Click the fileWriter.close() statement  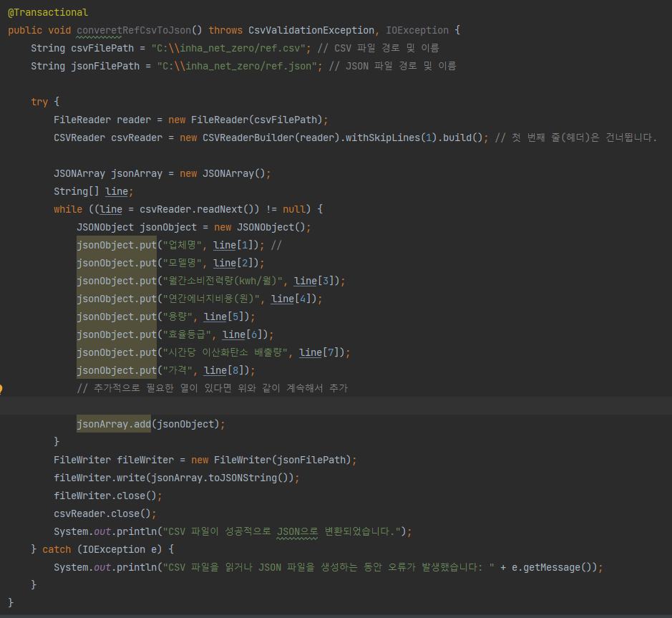point(107,496)
